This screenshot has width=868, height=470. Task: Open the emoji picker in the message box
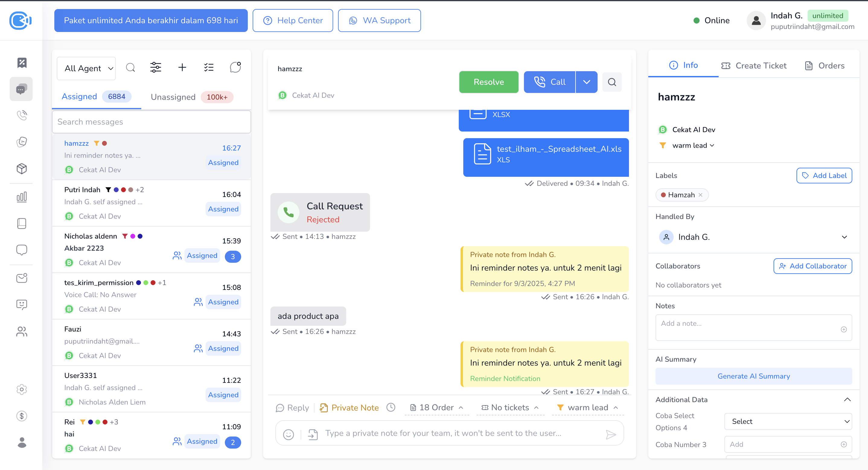pyautogui.click(x=288, y=434)
